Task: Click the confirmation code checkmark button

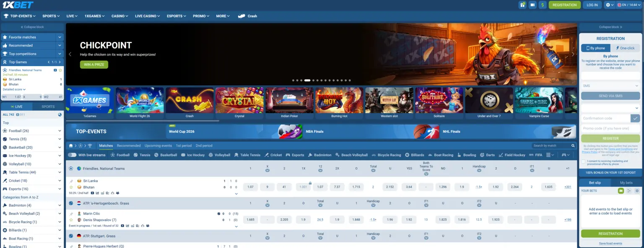Action: 636,118
